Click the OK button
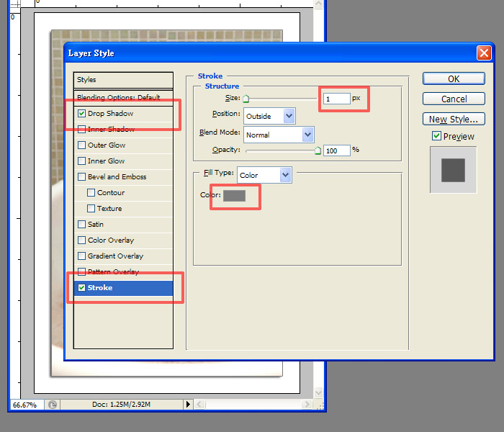Viewport: 504px width, 432px height. pyautogui.click(x=454, y=79)
